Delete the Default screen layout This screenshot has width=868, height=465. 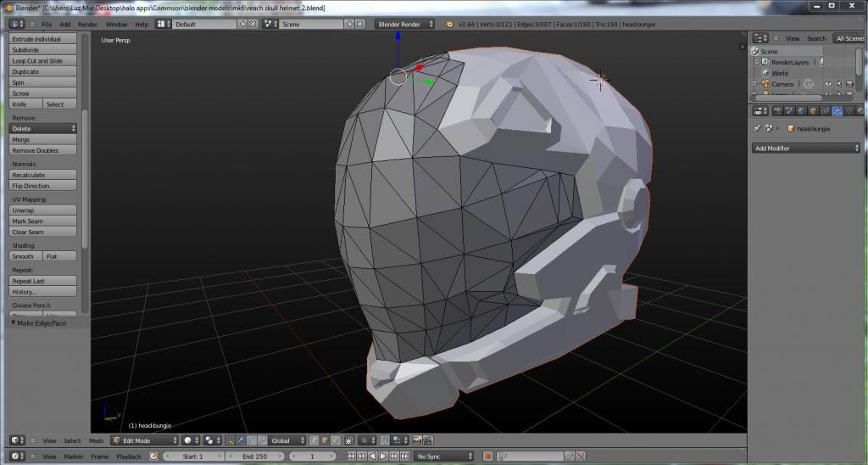point(253,25)
